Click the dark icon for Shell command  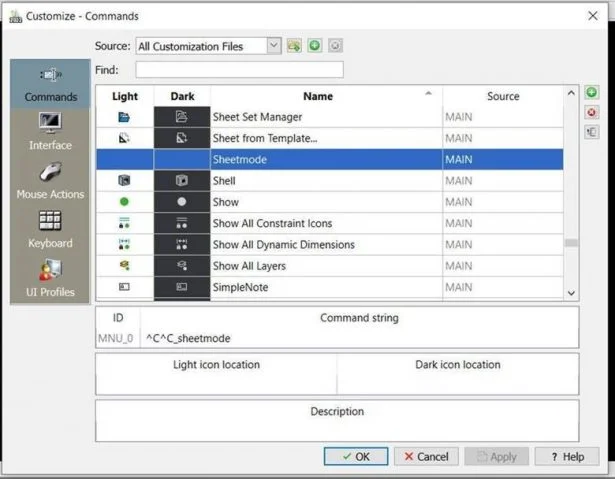[181, 181]
